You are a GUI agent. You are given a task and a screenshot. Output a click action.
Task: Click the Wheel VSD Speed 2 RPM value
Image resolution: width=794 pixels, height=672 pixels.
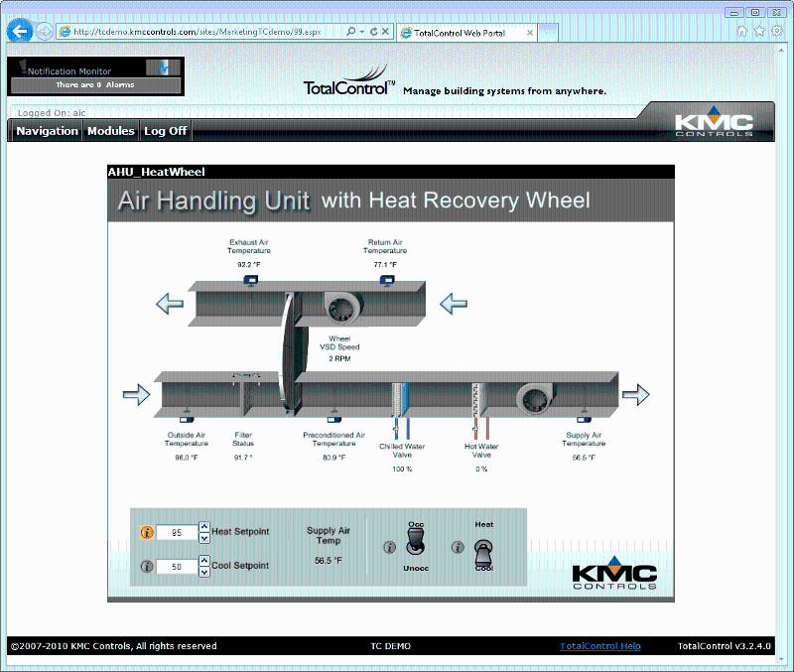[339, 359]
